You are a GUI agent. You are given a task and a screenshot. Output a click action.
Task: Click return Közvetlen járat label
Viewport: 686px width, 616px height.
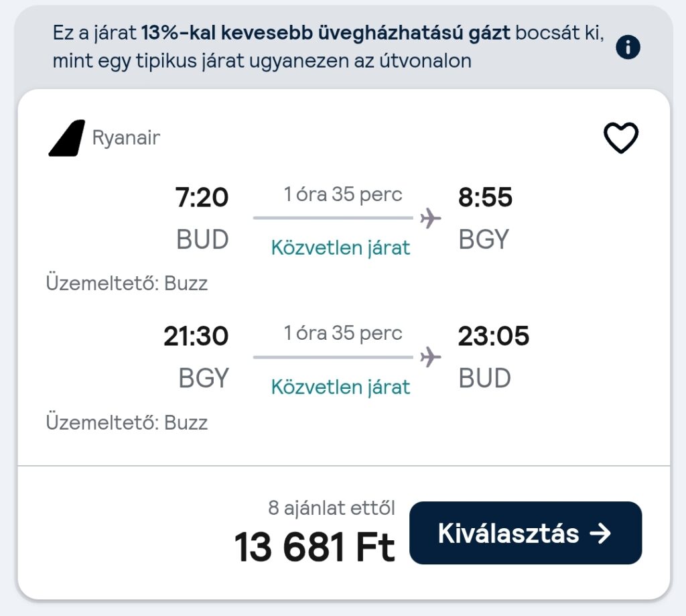[340, 387]
